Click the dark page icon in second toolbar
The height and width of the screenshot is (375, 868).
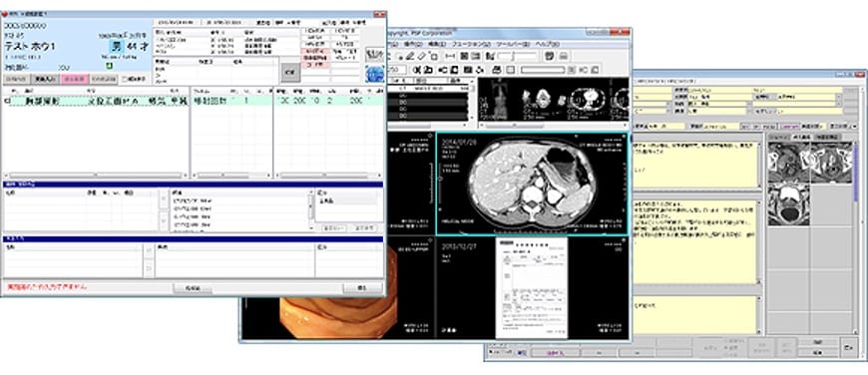pos(455,70)
